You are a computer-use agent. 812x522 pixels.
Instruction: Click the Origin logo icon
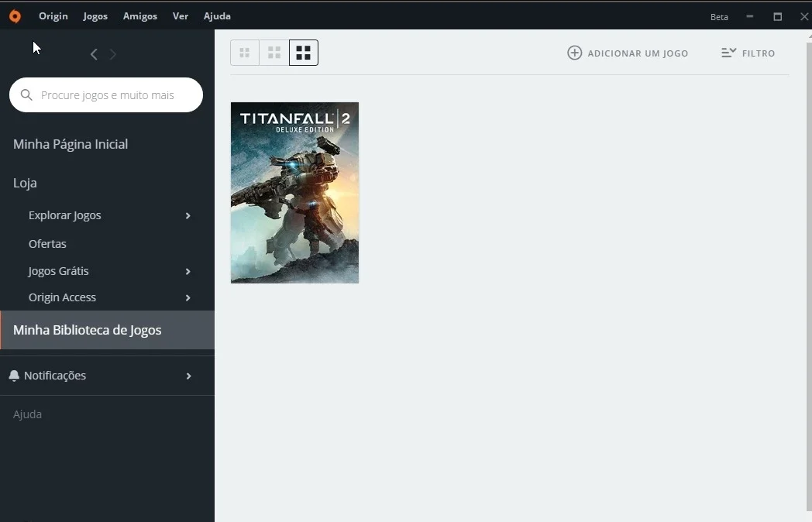(15, 16)
